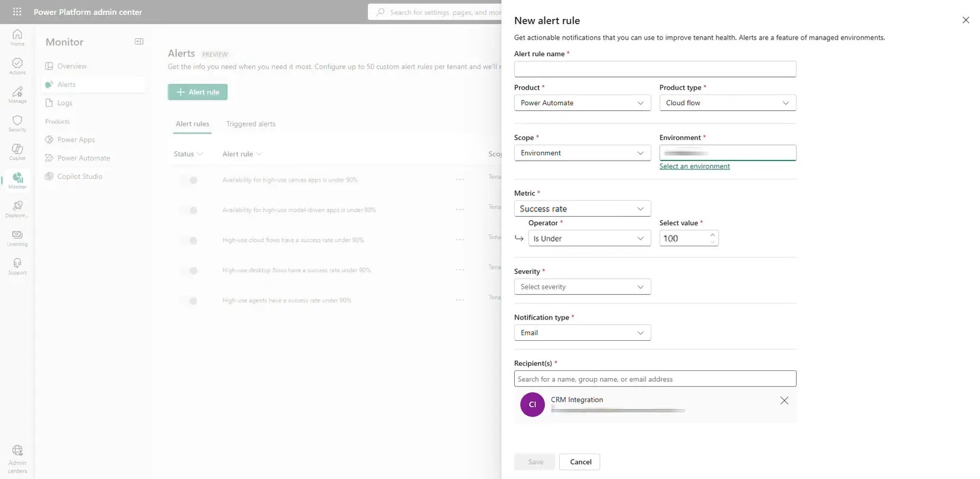The height and width of the screenshot is (479, 980).
Task: Open more options for cloud flows alert
Action: 460,240
